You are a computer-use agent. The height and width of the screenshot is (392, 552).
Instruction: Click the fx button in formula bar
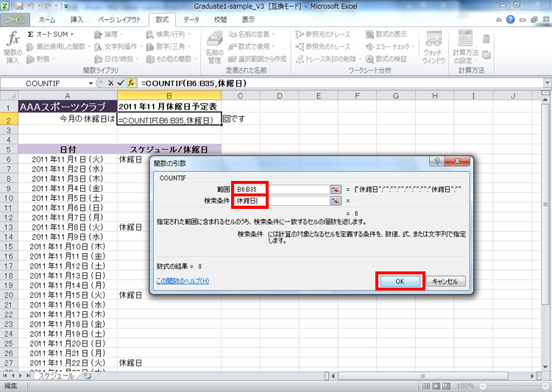pos(131,83)
